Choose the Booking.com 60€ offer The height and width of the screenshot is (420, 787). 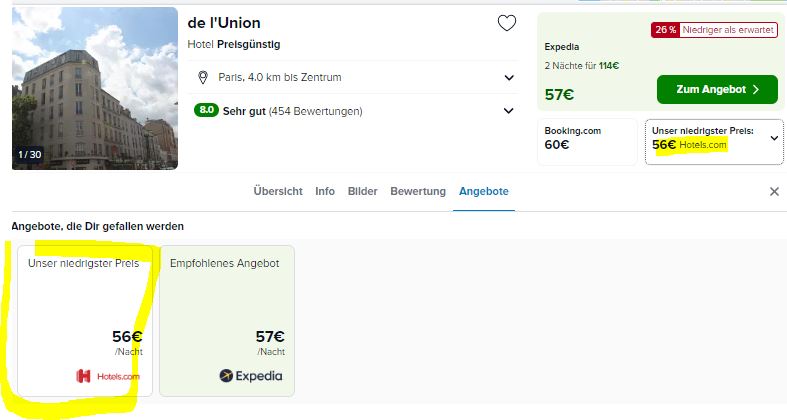click(587, 142)
